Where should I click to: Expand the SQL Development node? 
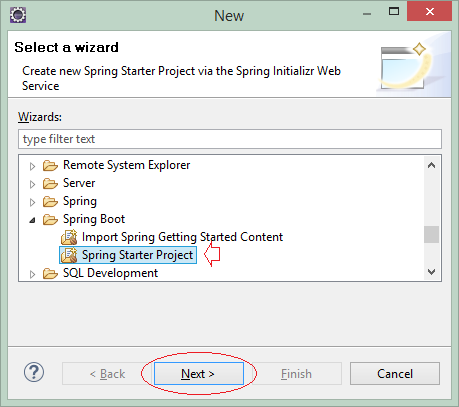point(32,274)
